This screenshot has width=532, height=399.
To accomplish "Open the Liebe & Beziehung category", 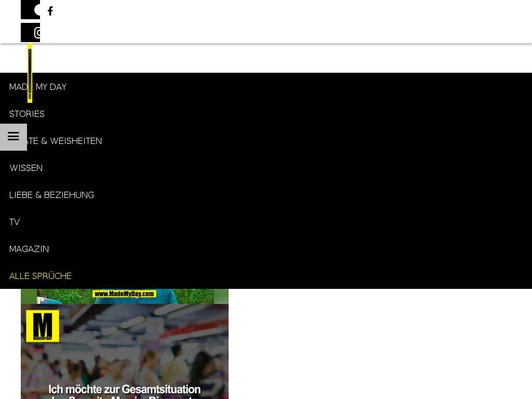I will pos(51,195).
